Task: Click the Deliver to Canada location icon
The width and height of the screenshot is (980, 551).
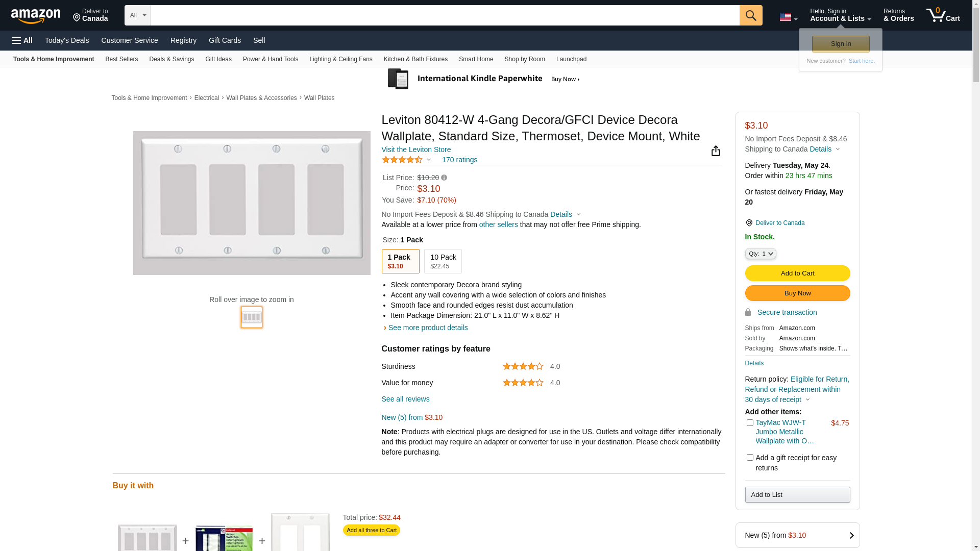Action: (749, 223)
